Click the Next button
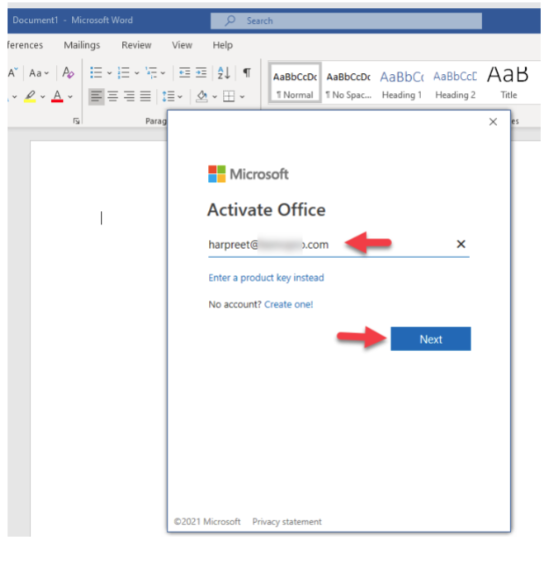Screen dimensions: 553x574 [x=431, y=339]
